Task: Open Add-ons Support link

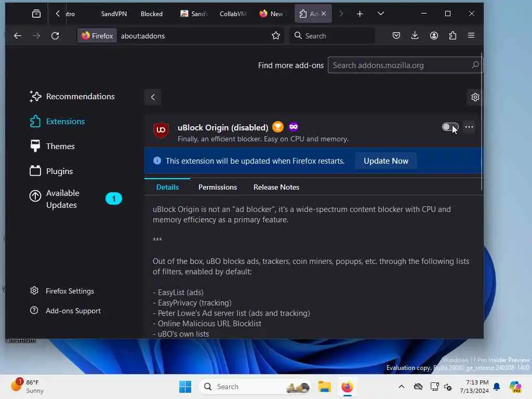Action: [65, 311]
